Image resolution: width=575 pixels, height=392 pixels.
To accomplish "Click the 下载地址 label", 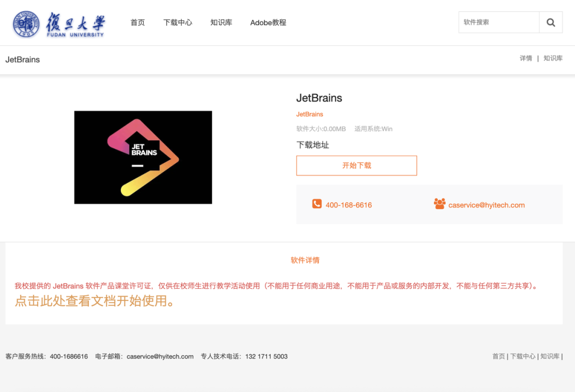I will [x=313, y=145].
